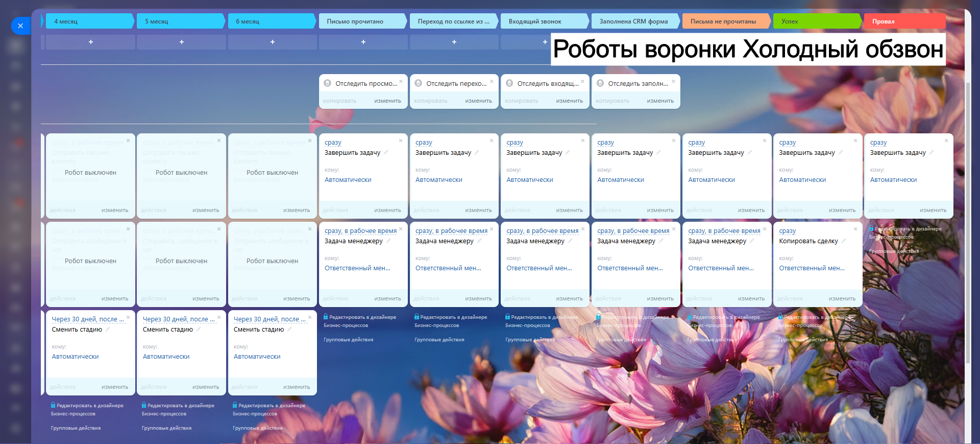Delete "Завершить задачу" robot in Письмо прочитано column
Image resolution: width=980 pixels, height=444 pixels.
[401, 141]
